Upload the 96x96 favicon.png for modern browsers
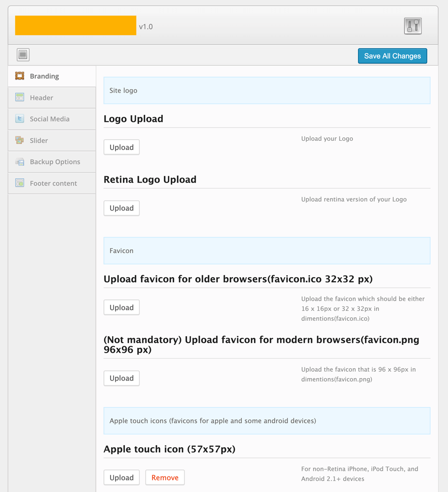Image resolution: width=448 pixels, height=492 pixels. click(x=121, y=378)
